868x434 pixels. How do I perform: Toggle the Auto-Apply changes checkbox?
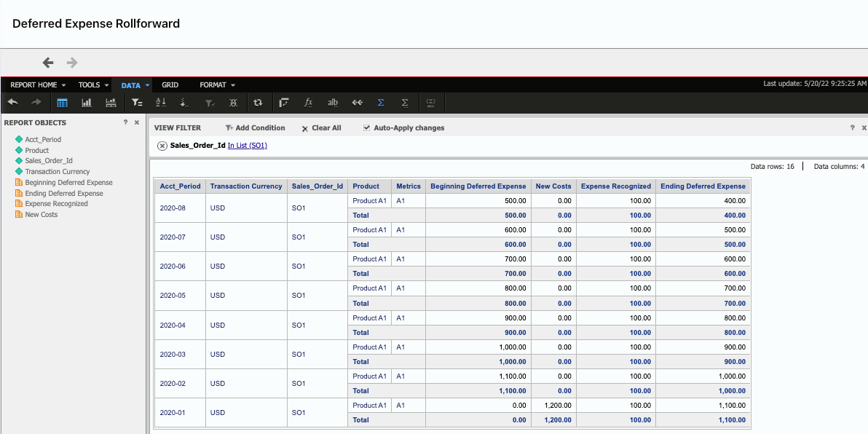coord(366,128)
